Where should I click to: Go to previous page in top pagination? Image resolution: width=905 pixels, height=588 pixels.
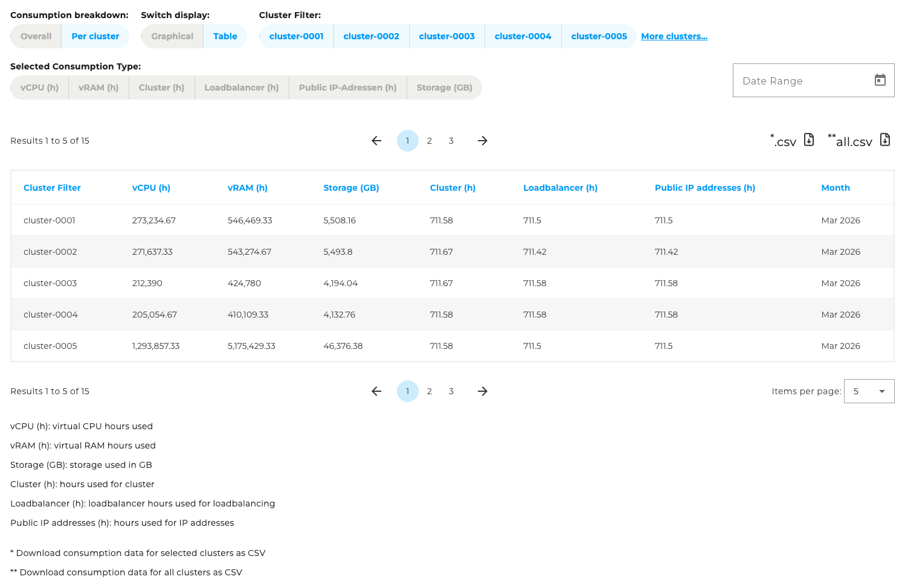[376, 141]
